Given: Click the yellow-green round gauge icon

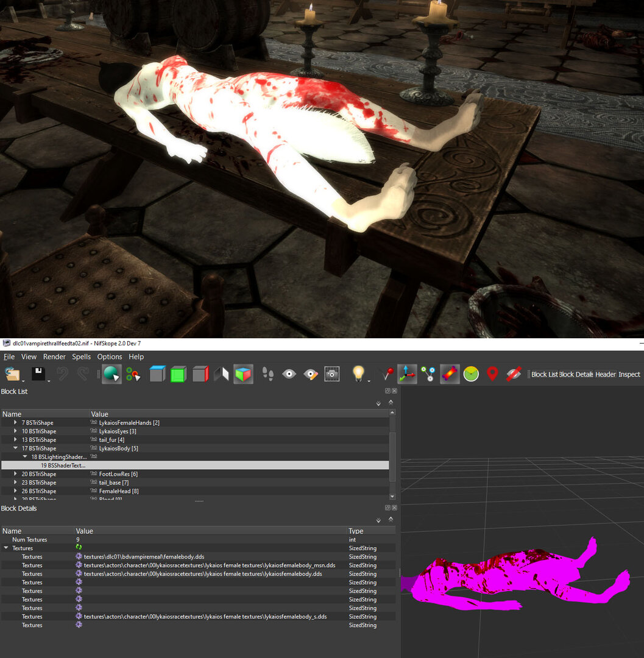Looking at the screenshot, I should [x=471, y=374].
